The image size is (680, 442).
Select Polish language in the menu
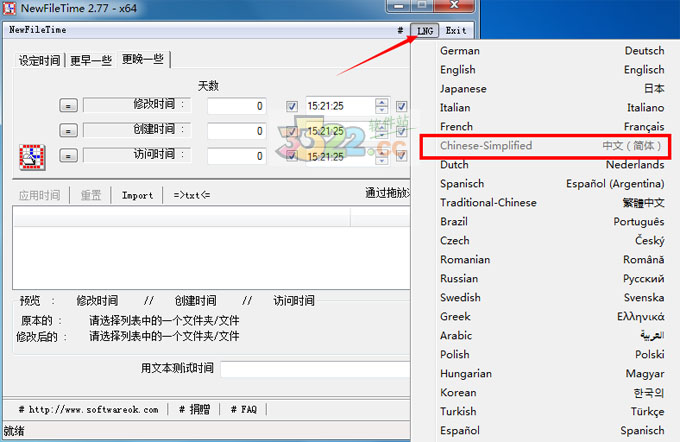(x=552, y=354)
